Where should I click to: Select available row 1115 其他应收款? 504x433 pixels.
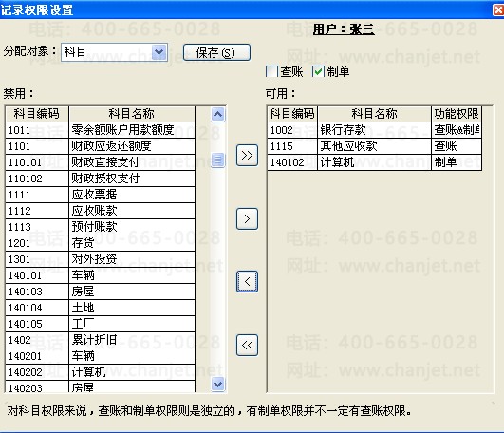pyautogui.click(x=375, y=146)
